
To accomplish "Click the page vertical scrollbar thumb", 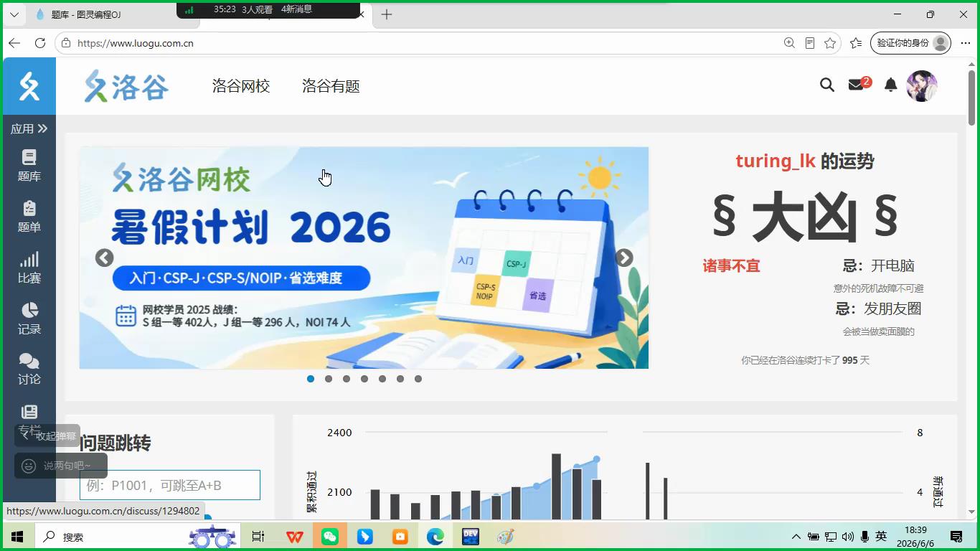I will (972, 98).
